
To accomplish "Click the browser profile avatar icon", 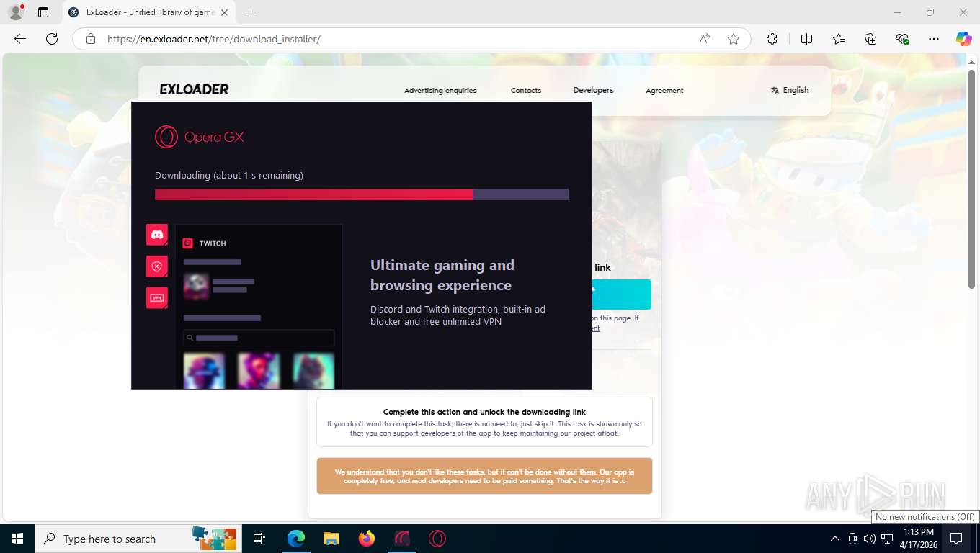I will coord(15,12).
